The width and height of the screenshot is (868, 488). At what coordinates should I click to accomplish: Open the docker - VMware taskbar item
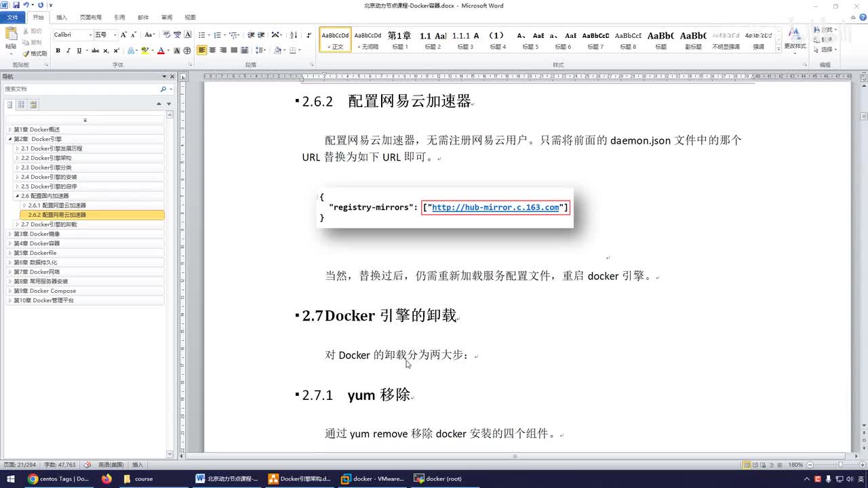[x=372, y=479]
